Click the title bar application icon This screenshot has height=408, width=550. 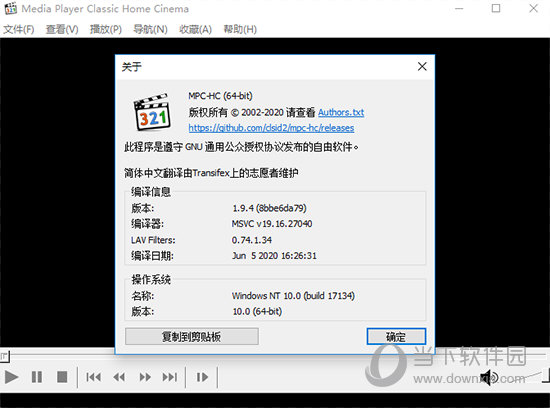[11, 8]
